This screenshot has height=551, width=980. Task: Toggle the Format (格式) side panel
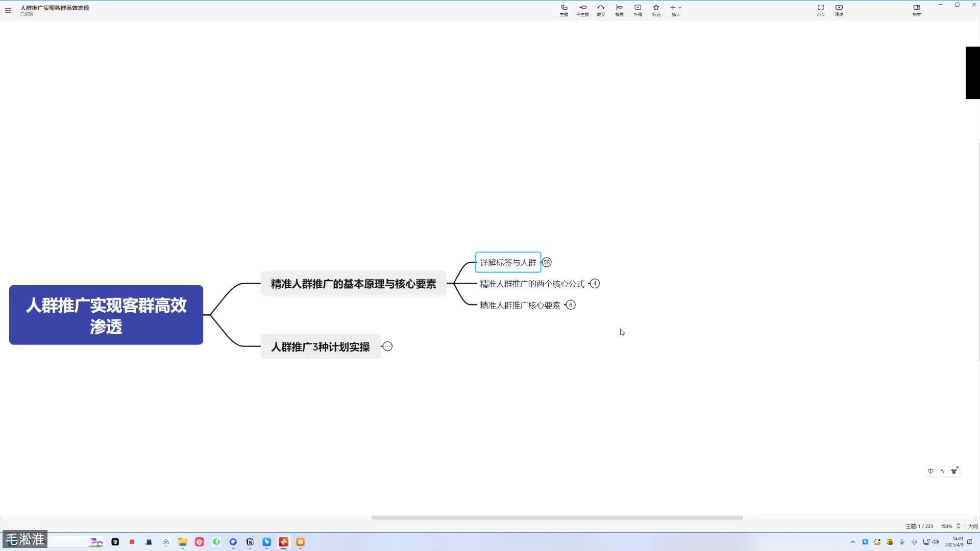(917, 10)
